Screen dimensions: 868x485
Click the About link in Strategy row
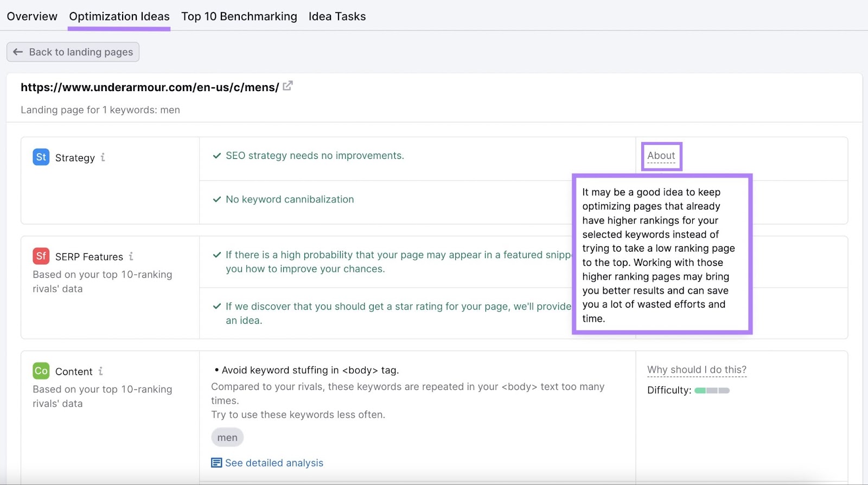661,156
